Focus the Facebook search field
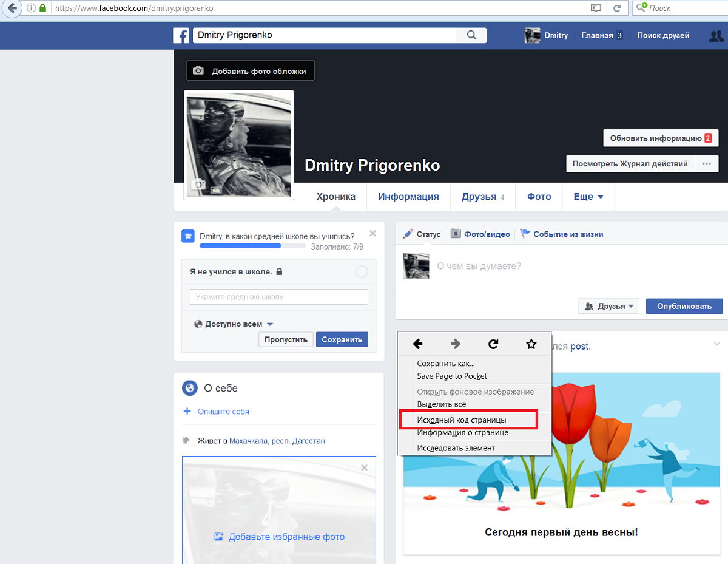Screen dimensions: 728x564 click(325, 35)
